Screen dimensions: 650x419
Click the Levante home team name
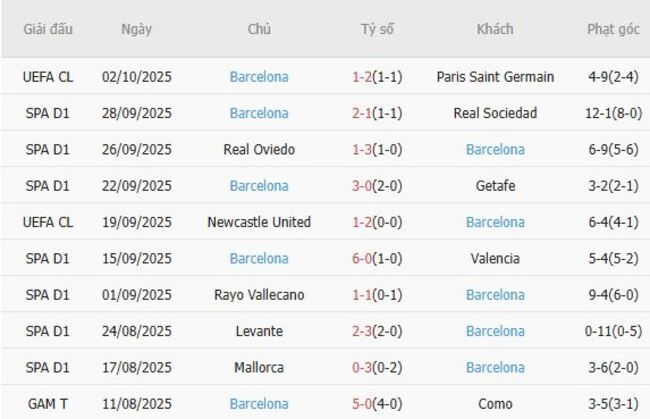point(259,331)
